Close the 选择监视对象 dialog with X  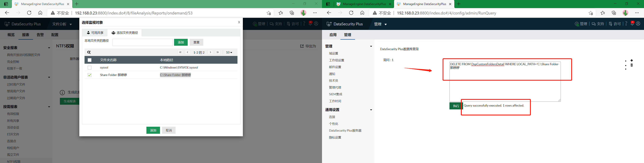click(x=239, y=22)
